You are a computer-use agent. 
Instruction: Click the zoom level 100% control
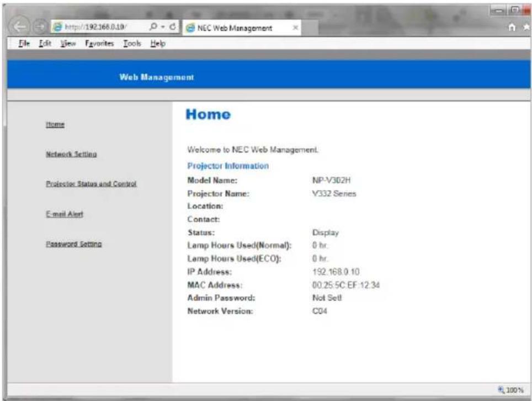tap(510, 390)
